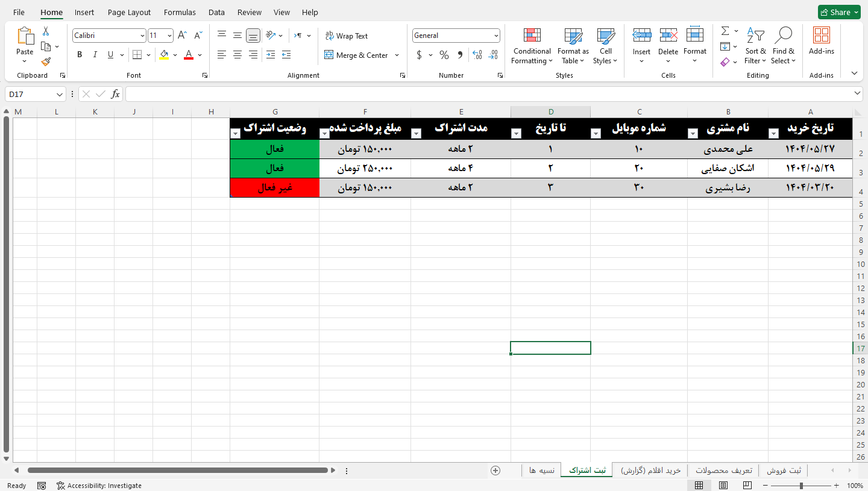Add a new sheet with plus icon
The height and width of the screenshot is (491, 868).
495,471
